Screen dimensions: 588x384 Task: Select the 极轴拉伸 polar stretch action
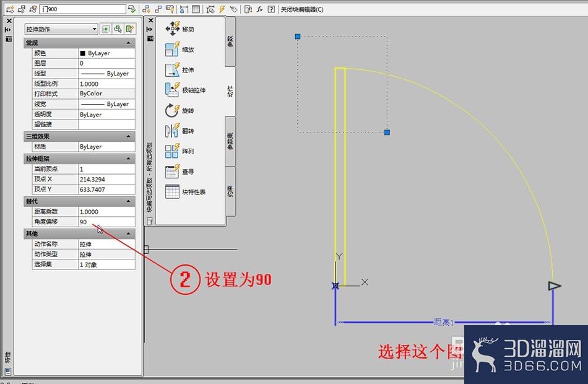tap(186, 90)
